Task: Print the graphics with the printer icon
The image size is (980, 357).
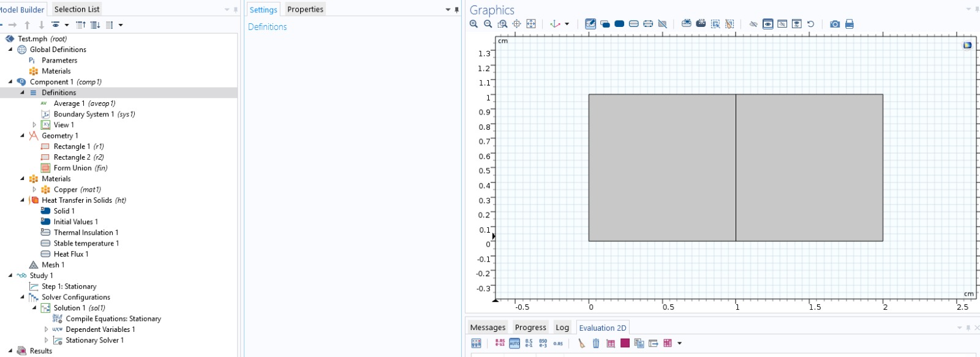Action: pyautogui.click(x=850, y=24)
